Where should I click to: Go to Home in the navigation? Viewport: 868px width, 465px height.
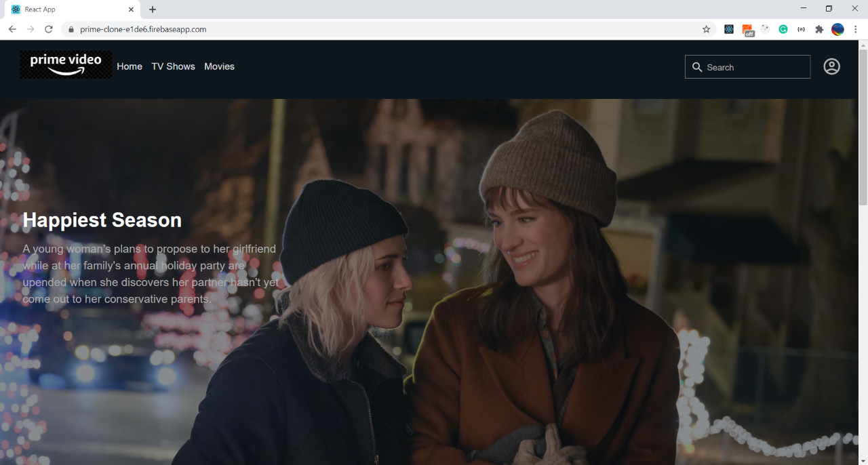pos(130,66)
